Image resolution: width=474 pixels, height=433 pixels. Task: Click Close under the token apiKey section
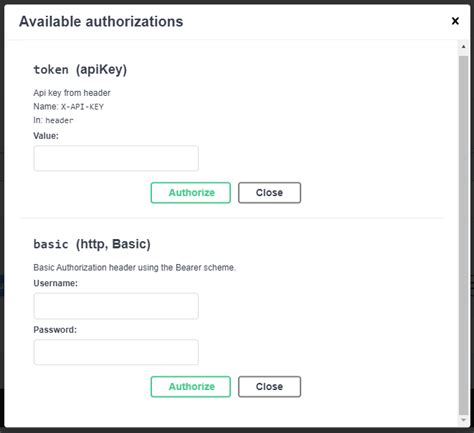tap(269, 193)
